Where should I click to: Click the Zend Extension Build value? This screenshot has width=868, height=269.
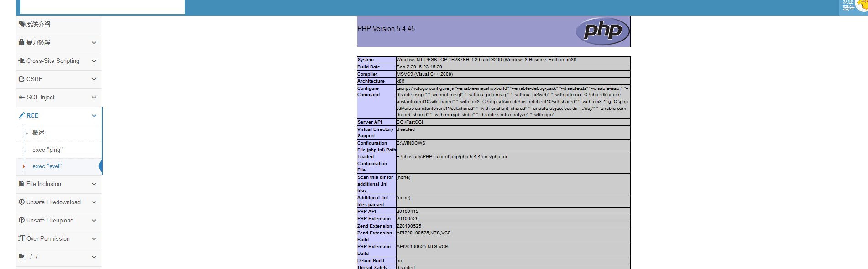[x=424, y=233]
